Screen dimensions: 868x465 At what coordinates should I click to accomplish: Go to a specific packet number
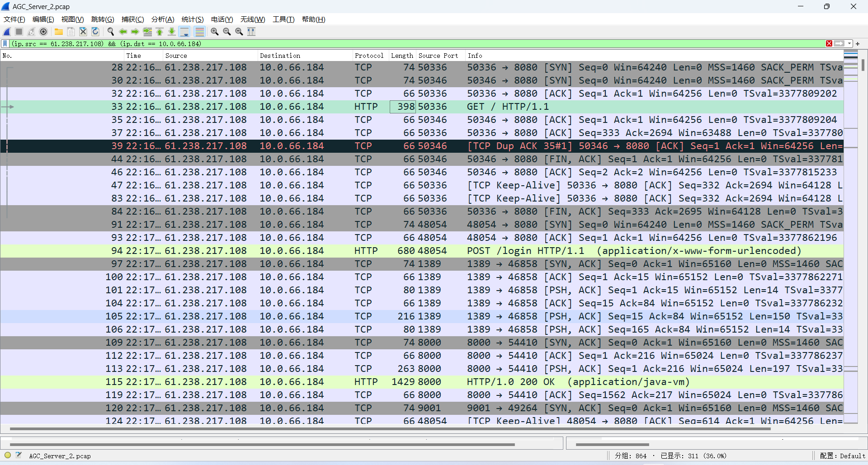(x=147, y=32)
